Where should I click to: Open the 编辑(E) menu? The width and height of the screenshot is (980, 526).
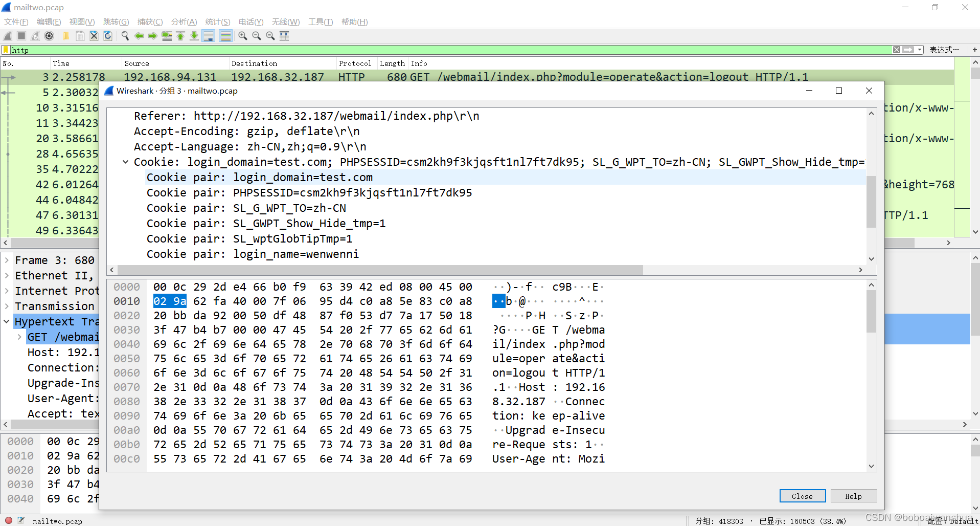49,22
